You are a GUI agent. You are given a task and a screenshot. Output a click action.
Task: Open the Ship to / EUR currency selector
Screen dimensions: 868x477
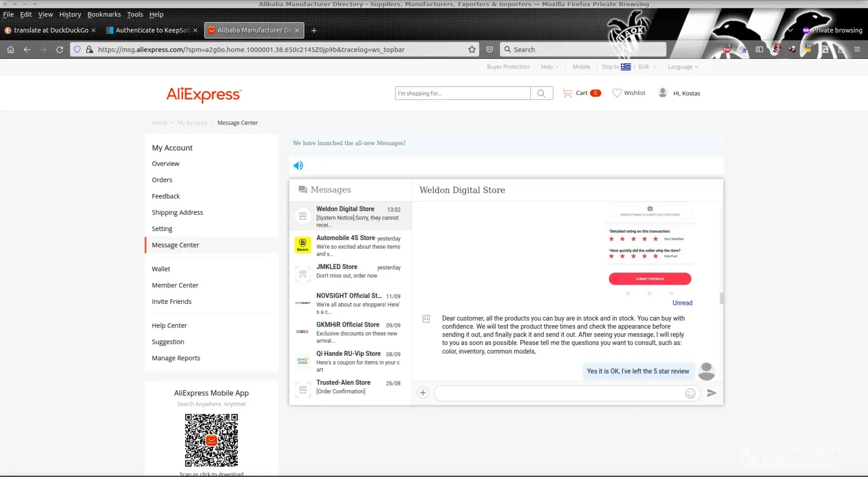tap(628, 67)
